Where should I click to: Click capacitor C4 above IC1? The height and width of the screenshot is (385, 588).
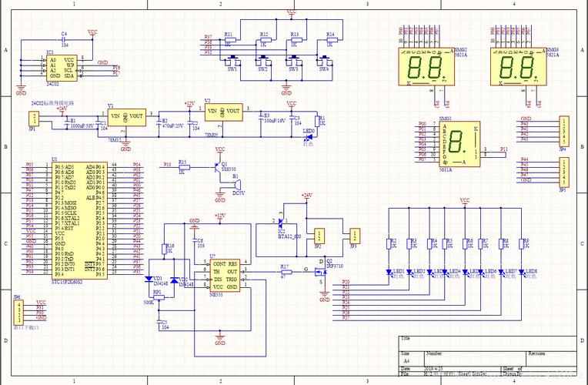(64, 39)
